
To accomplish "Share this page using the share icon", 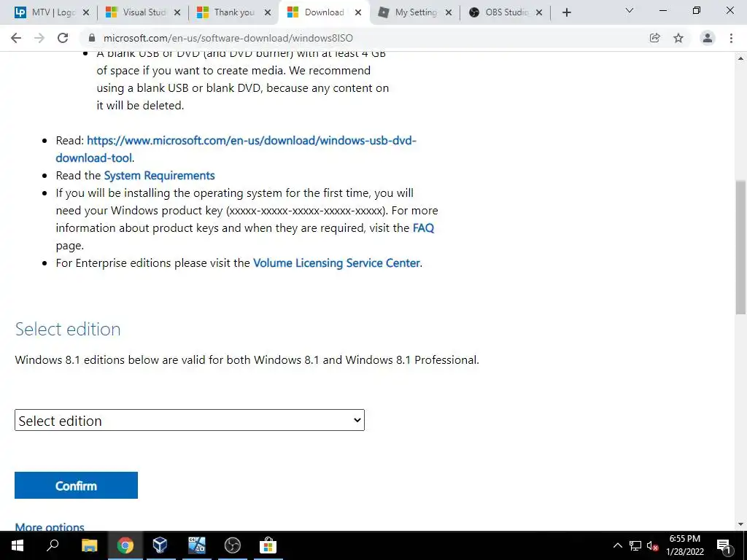I will [655, 38].
